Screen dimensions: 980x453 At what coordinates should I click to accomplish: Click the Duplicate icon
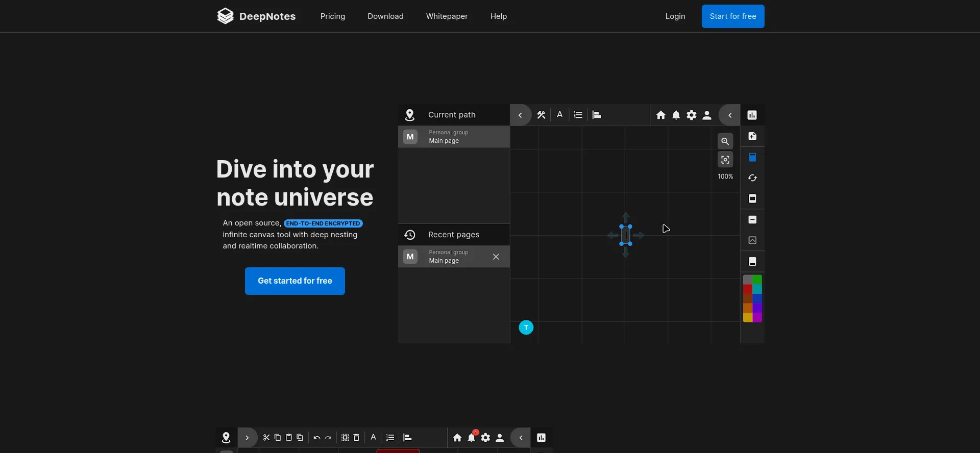click(300, 438)
